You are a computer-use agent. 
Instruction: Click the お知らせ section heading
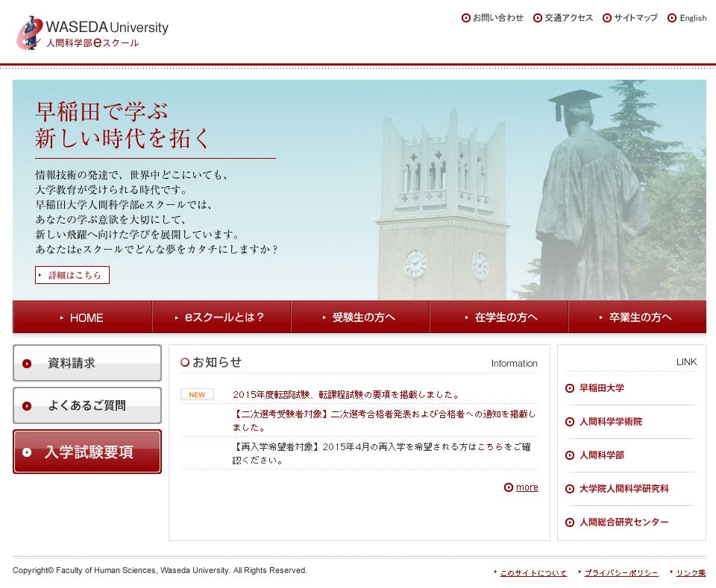click(216, 362)
